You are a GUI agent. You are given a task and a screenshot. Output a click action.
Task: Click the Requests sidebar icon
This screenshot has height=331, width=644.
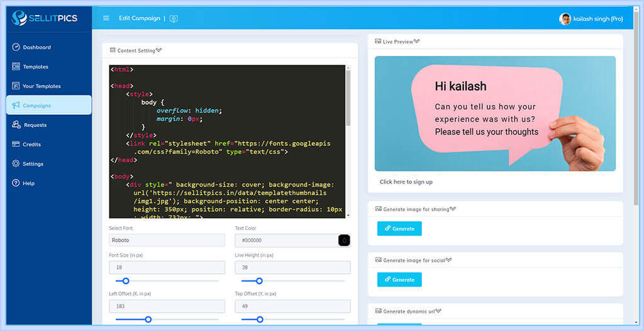click(16, 125)
